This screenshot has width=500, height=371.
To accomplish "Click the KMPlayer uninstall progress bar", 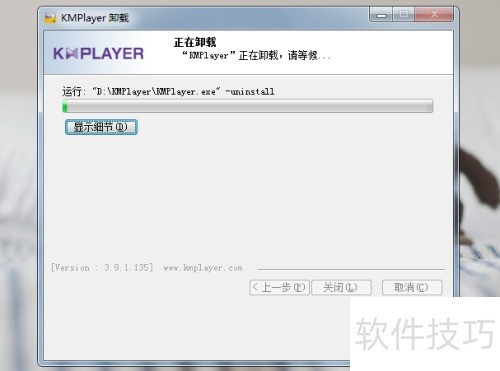I will click(247, 106).
